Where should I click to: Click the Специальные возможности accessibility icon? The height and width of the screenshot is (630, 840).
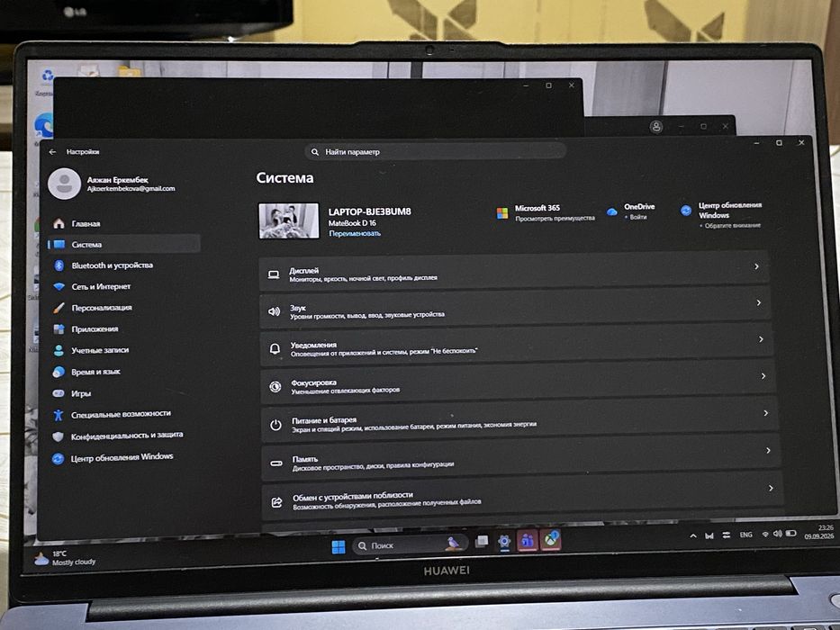59,415
